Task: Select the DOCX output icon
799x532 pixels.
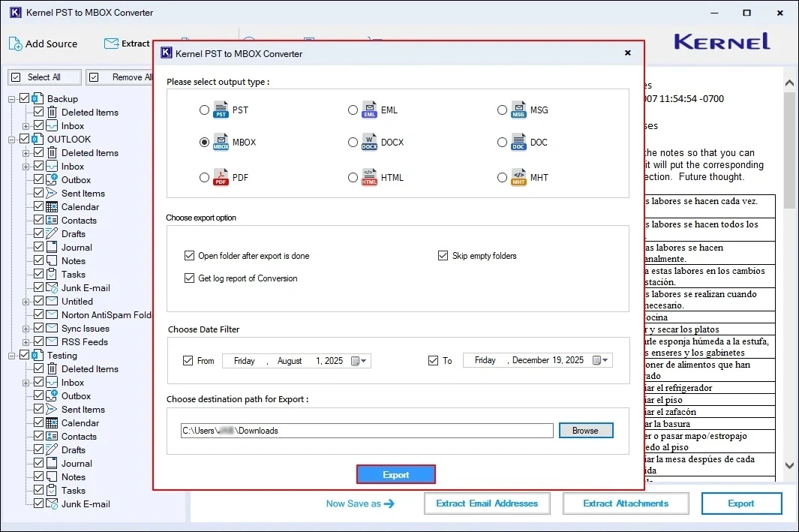Action: [368, 143]
